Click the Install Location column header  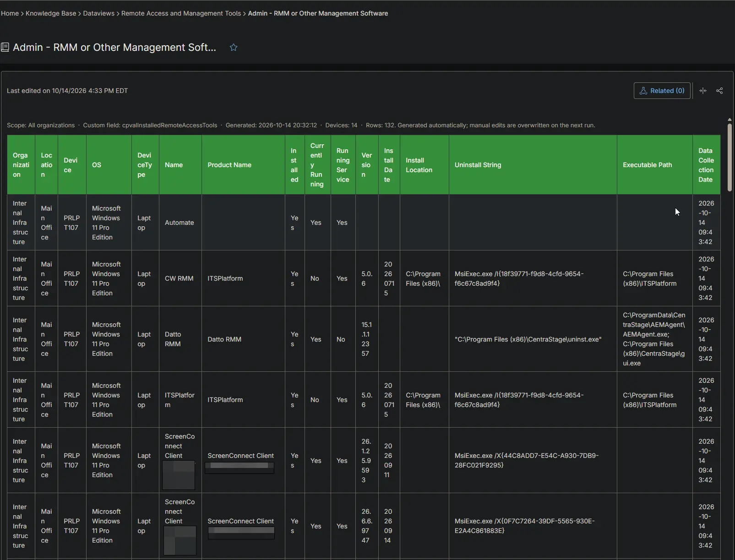click(424, 165)
